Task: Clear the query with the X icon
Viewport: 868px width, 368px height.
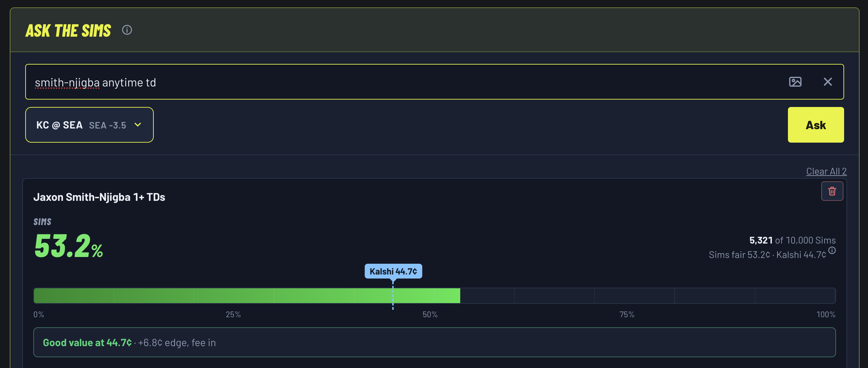Action: click(828, 82)
